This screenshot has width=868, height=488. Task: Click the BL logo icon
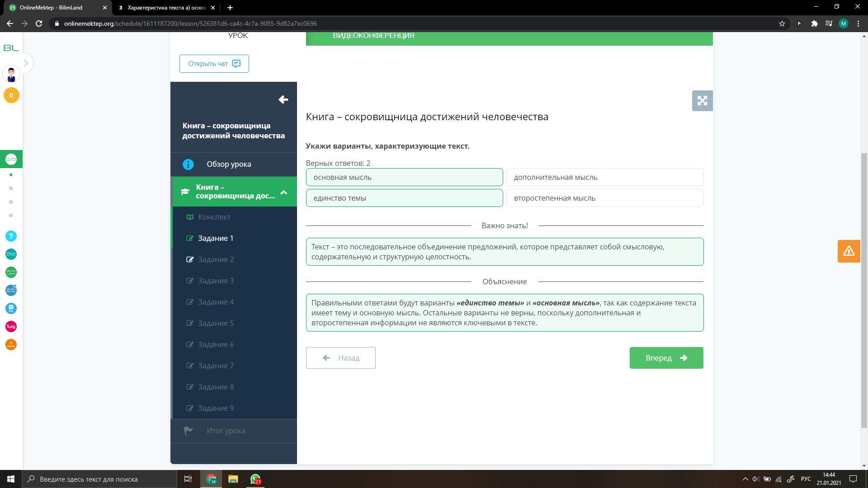pyautogui.click(x=11, y=48)
